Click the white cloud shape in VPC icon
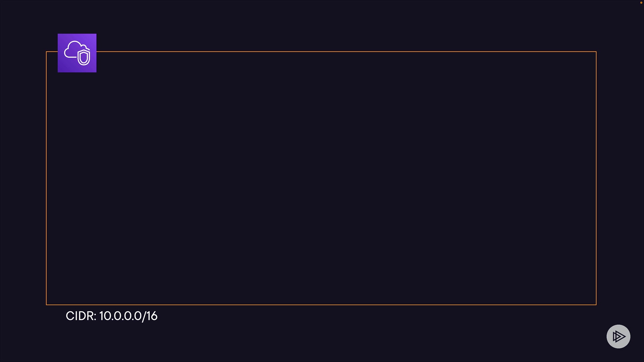The width and height of the screenshot is (644, 362). coord(72,50)
